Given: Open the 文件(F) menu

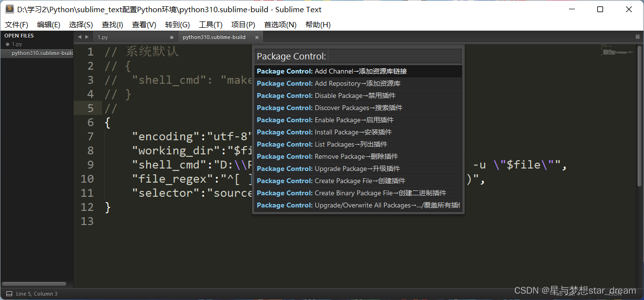Looking at the screenshot, I should 16,24.
